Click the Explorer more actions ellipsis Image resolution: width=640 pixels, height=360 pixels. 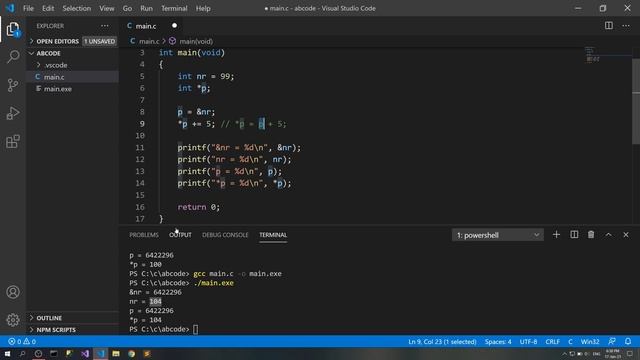[x=105, y=26]
